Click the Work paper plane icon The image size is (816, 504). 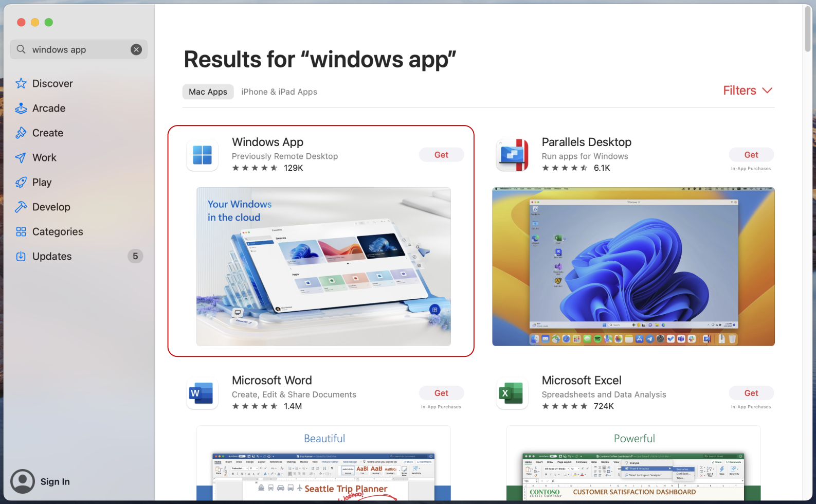point(21,157)
